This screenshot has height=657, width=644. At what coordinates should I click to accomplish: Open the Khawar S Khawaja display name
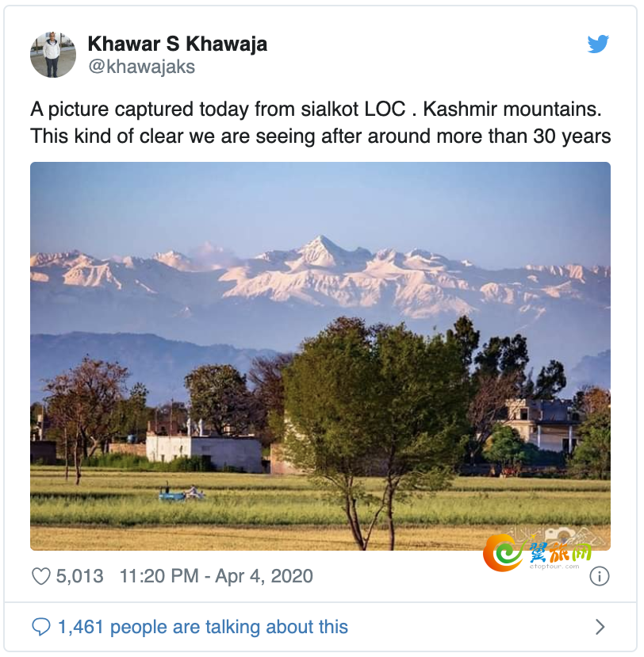pos(178,44)
